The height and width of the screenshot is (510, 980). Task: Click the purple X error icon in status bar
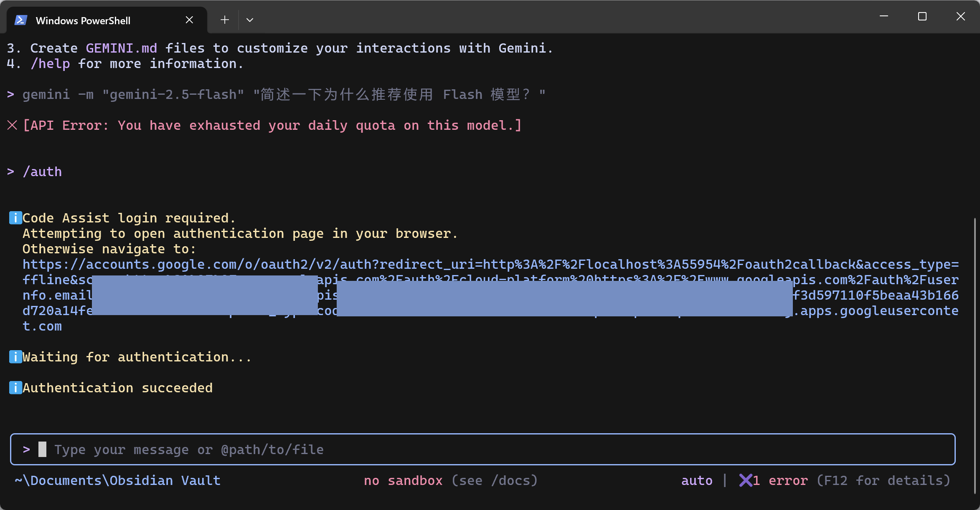point(745,480)
